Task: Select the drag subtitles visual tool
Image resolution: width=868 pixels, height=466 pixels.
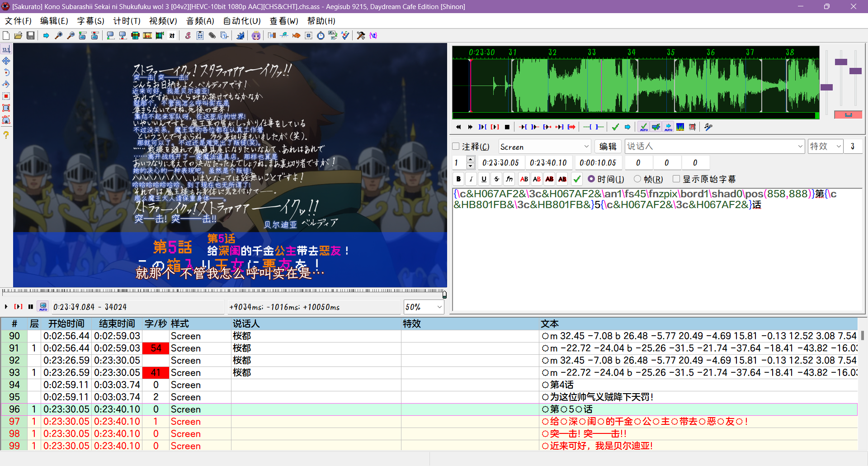Action: click(6, 61)
